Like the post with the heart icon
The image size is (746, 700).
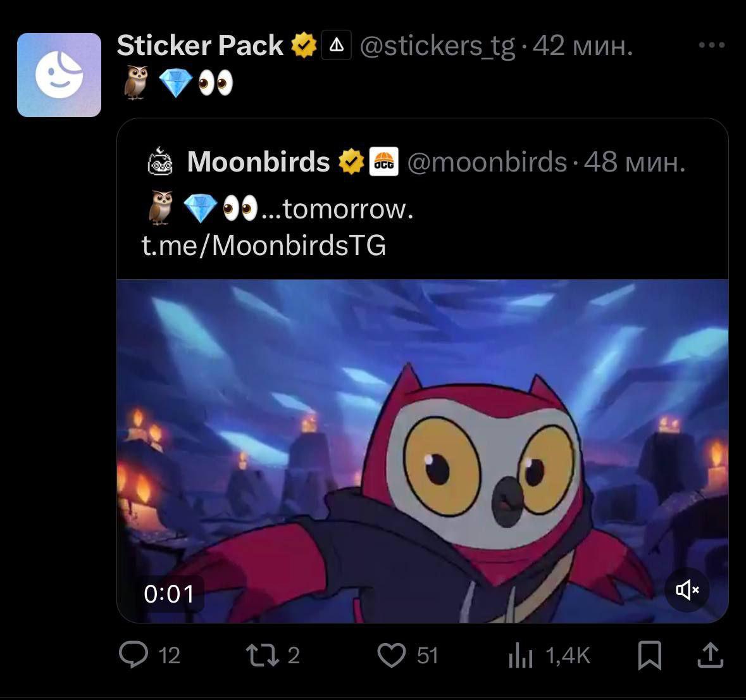tap(392, 655)
